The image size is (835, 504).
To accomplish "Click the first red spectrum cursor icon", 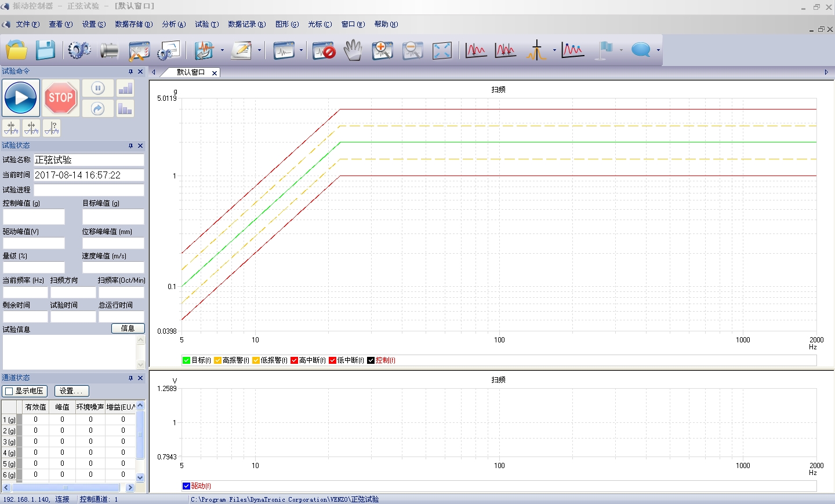I will click(476, 50).
